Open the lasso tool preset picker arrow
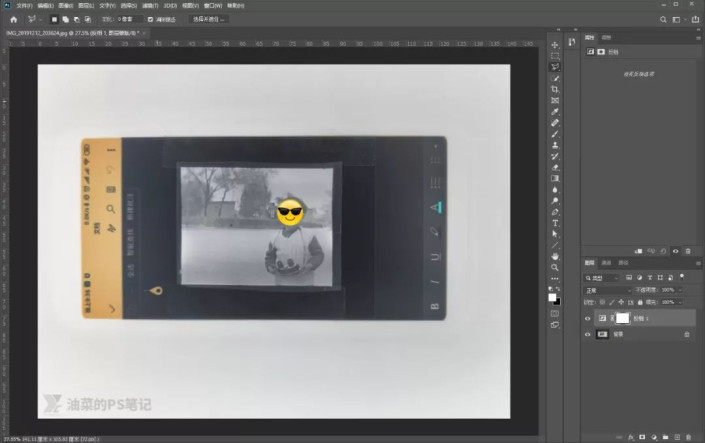This screenshot has width=705, height=443. (40, 19)
